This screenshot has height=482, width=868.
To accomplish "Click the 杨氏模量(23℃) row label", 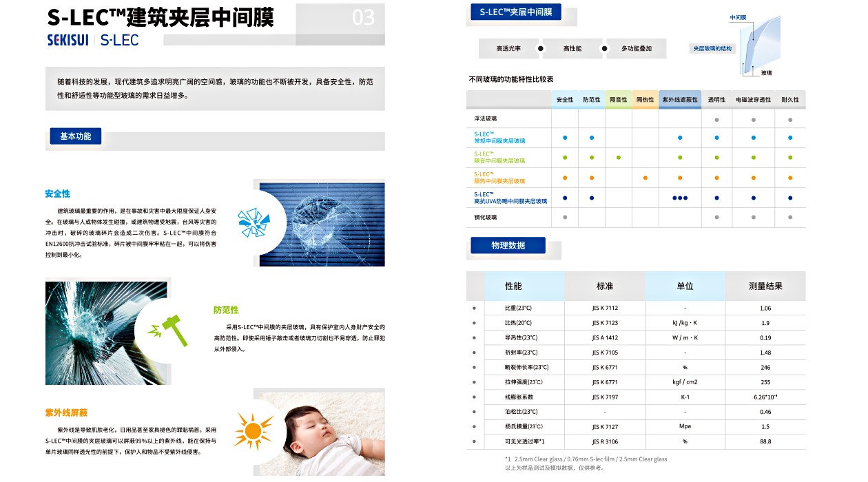I will click(524, 427).
